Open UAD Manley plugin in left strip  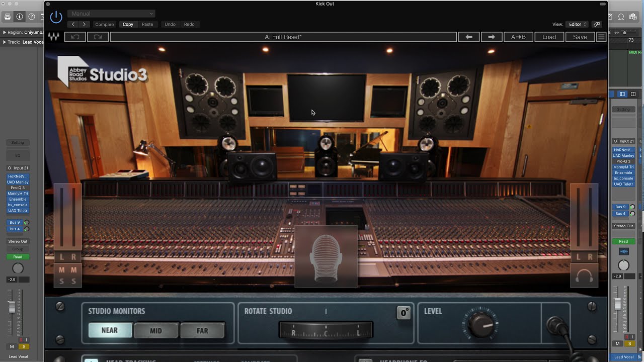point(18,182)
